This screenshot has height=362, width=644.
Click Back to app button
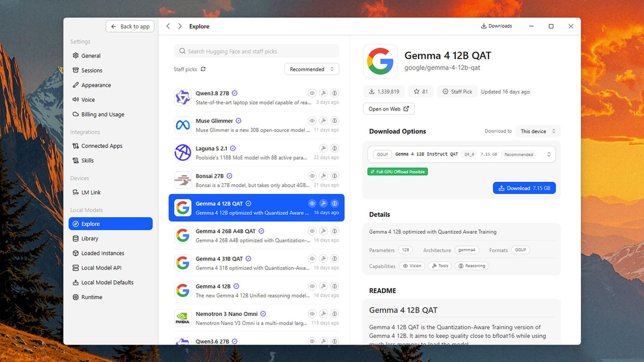point(130,27)
